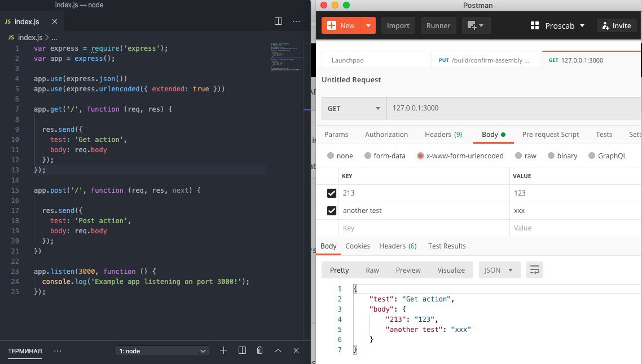This screenshot has width=642, height=364.
Task: Click the 'another test' key cell
Action: click(x=424, y=211)
